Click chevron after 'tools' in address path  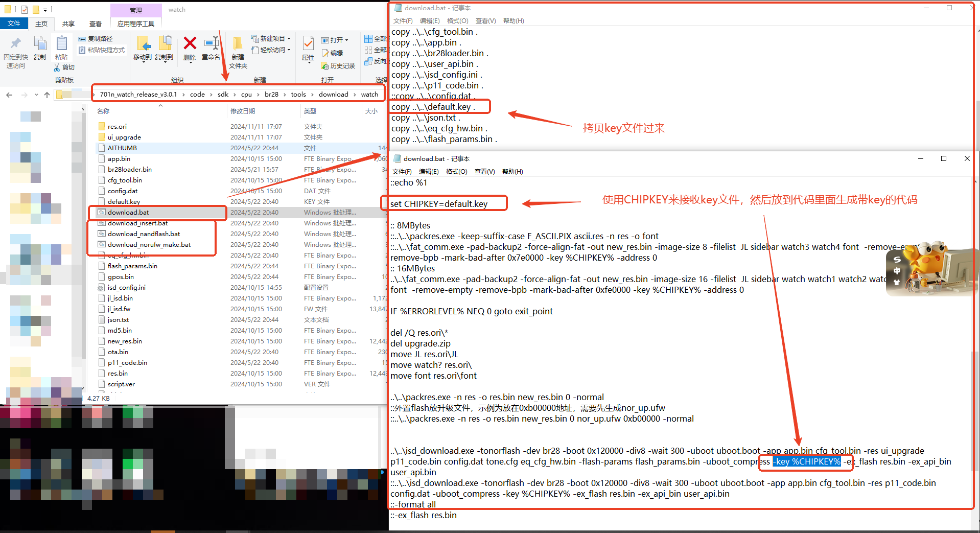pos(312,95)
